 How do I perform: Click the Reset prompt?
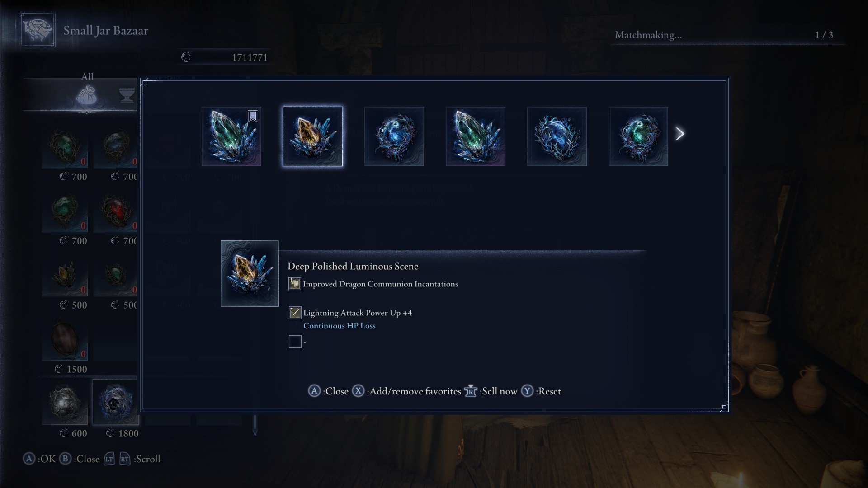click(541, 391)
